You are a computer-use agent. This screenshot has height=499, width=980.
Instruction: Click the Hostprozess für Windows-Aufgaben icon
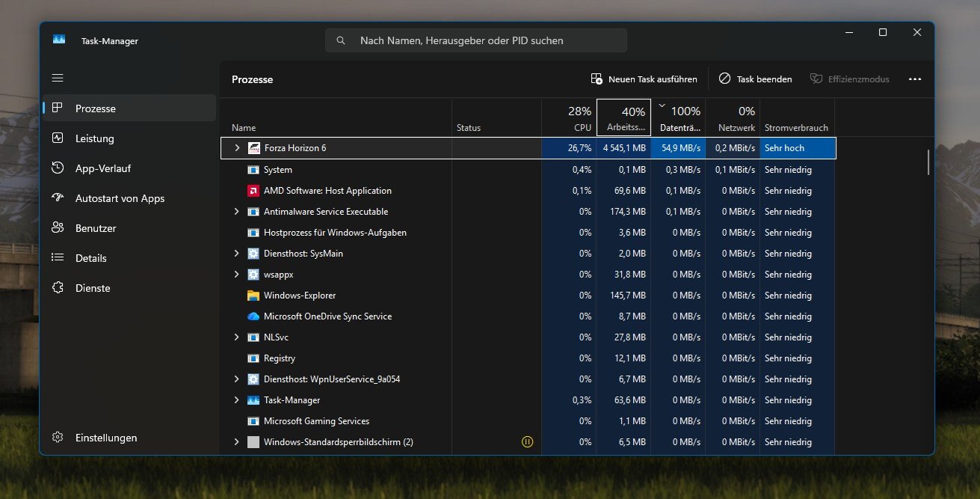253,233
